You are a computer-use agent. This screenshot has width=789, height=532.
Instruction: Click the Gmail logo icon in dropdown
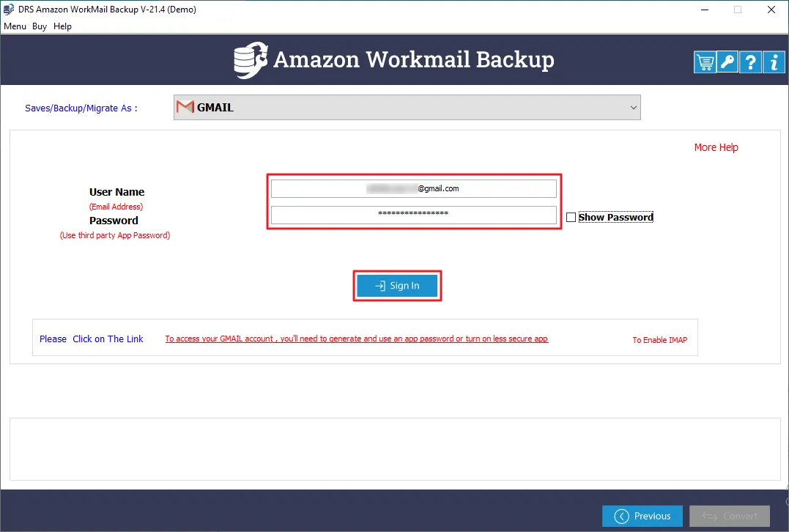[x=185, y=107]
